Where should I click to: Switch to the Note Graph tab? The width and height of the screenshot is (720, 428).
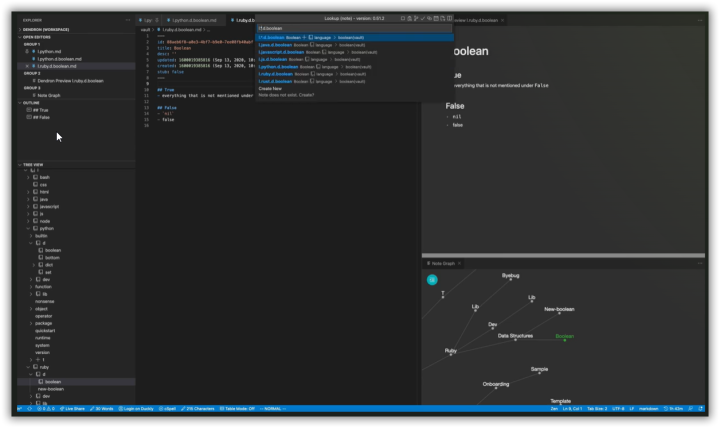click(443, 264)
